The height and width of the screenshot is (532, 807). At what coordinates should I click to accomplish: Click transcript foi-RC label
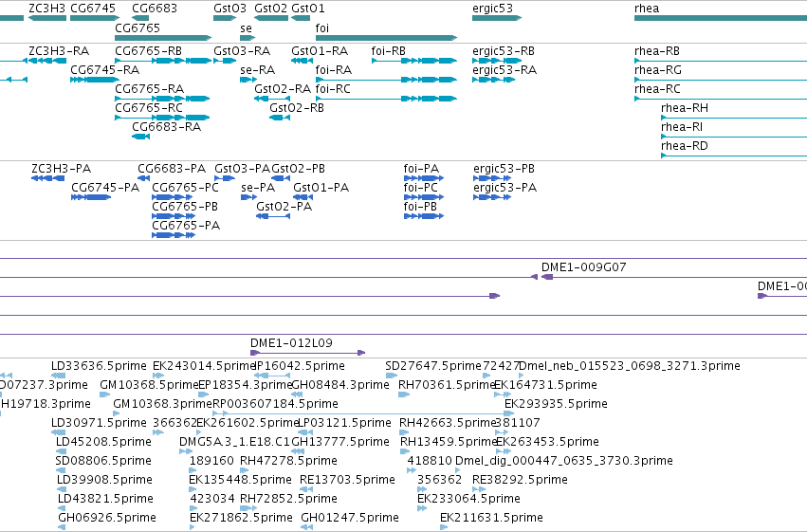tap(333, 89)
